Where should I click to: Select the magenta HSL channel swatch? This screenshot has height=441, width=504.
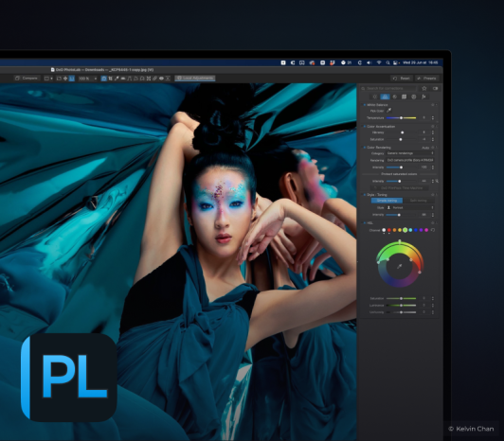tap(426, 230)
